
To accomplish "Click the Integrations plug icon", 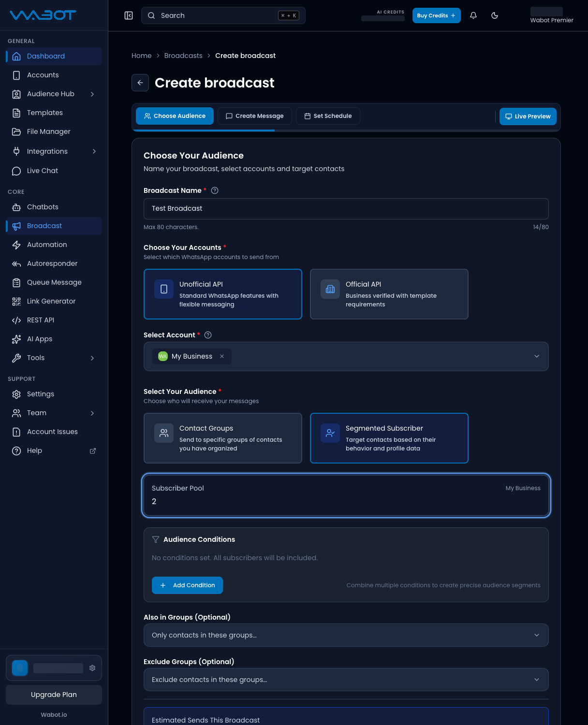I will point(16,151).
